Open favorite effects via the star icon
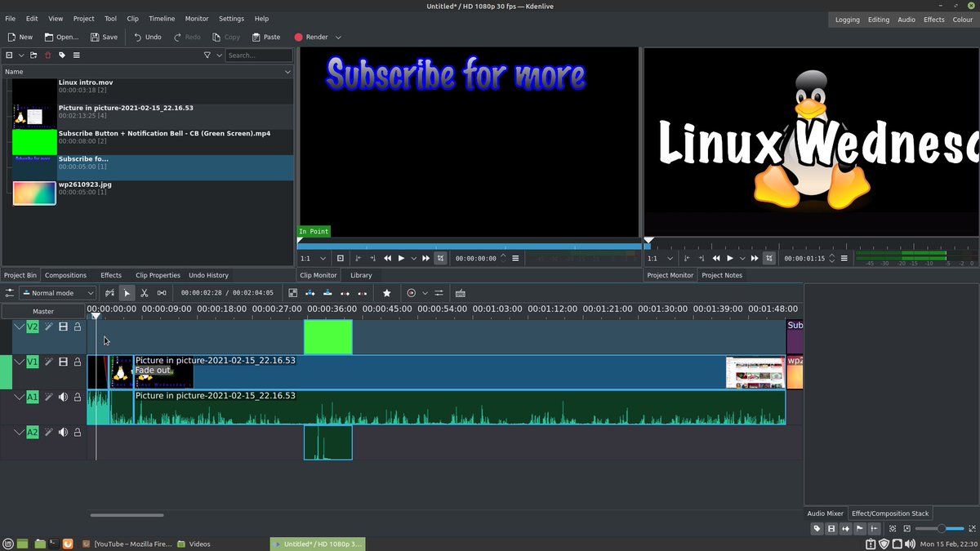Image resolution: width=980 pixels, height=551 pixels. tap(386, 292)
